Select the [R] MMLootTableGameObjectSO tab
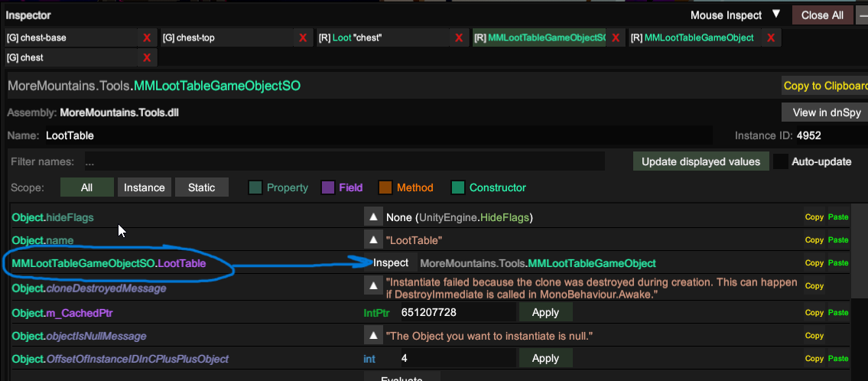 539,37
